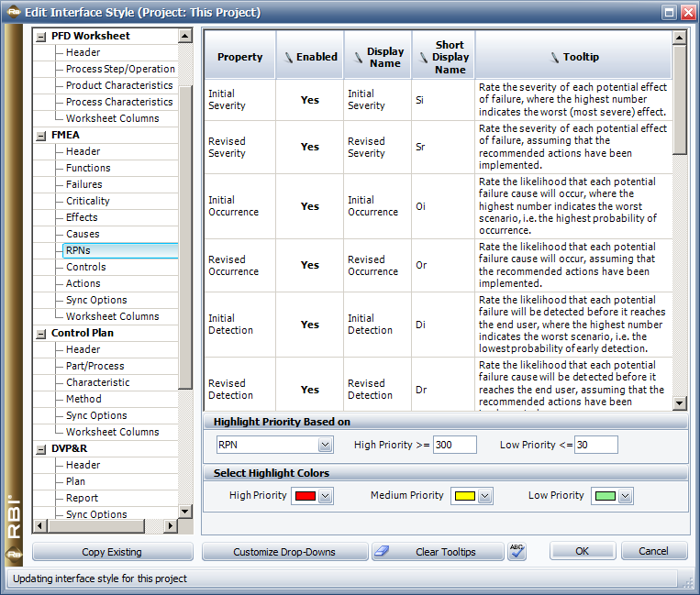This screenshot has width=700, height=595.
Task: Click the app icon in title bar
Action: click(11, 12)
